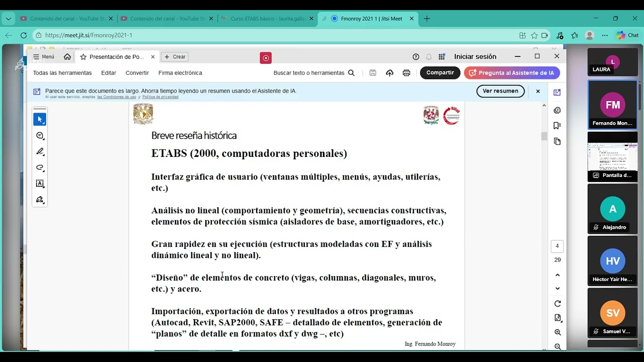Open the Firma electrónica menu

tap(180, 73)
